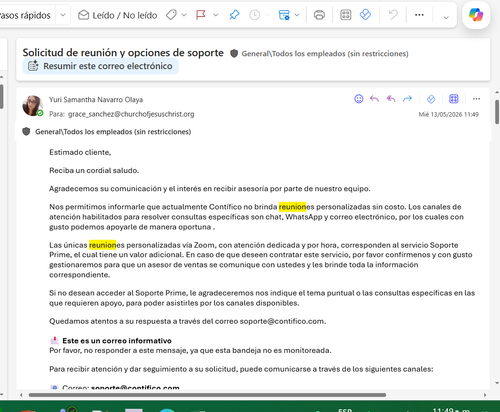
Task: Expand the flag options dropdown arrow
Action: pos(216,15)
